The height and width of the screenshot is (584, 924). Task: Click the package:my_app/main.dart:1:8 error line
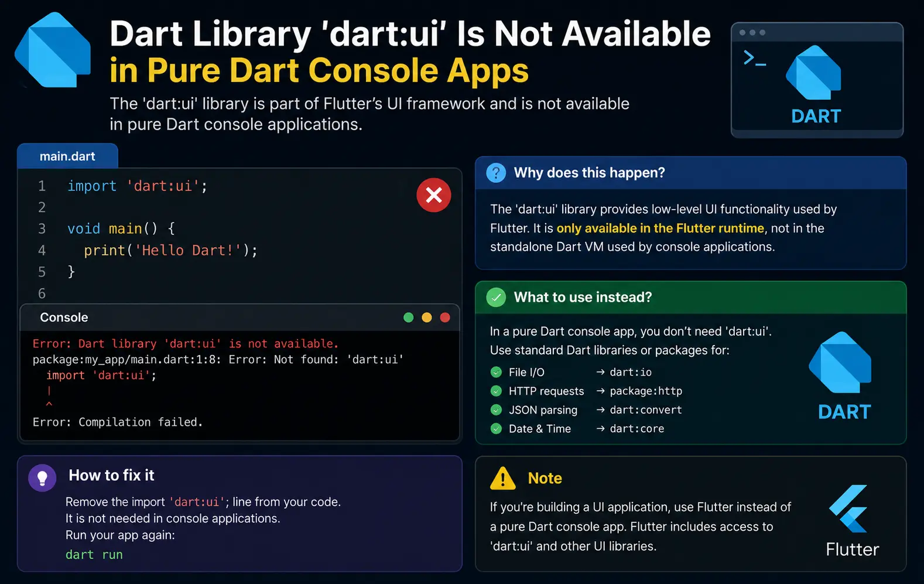click(x=218, y=360)
